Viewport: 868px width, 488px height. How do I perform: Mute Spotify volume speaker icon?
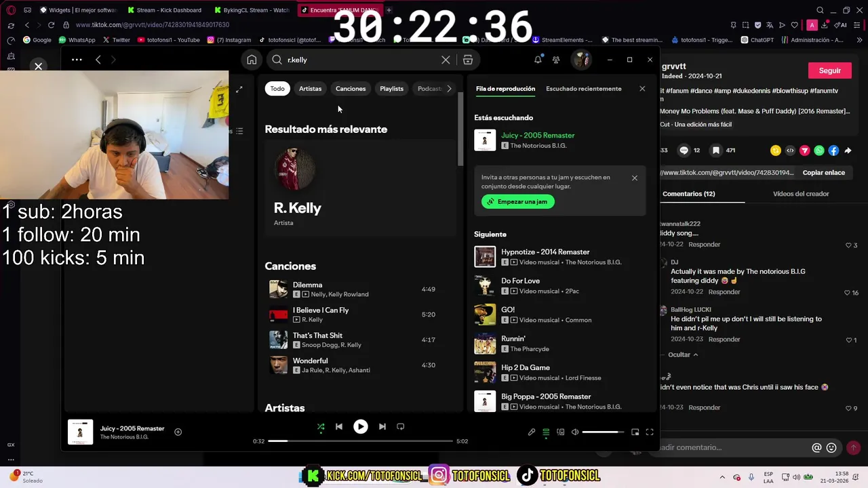tap(574, 432)
